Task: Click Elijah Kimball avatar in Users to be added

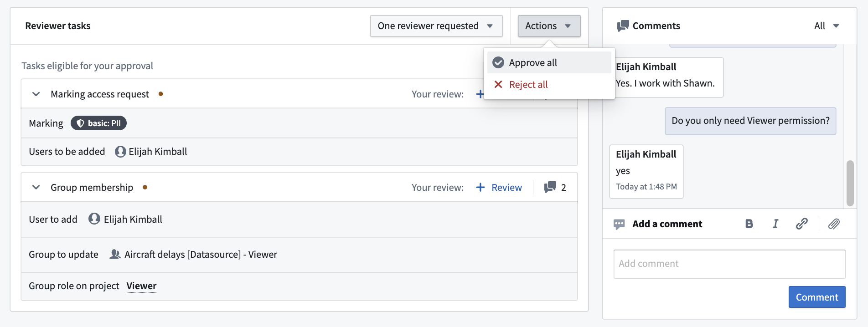Action: pyautogui.click(x=120, y=152)
